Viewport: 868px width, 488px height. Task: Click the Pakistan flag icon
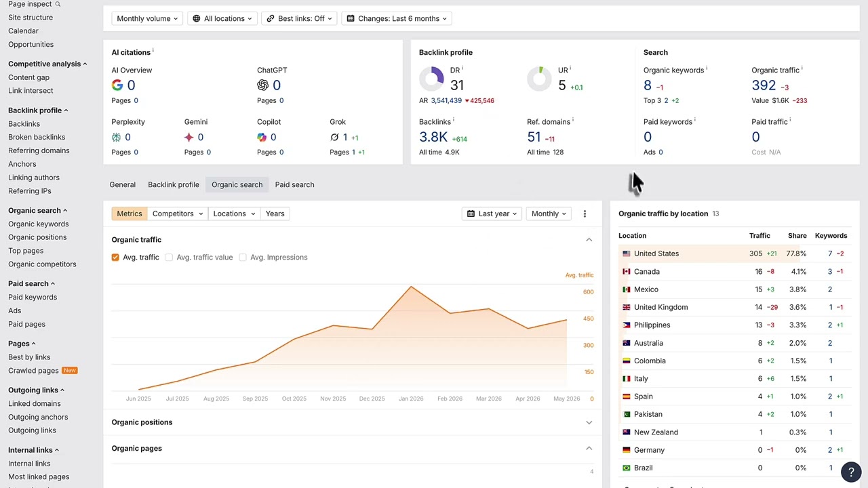click(627, 414)
